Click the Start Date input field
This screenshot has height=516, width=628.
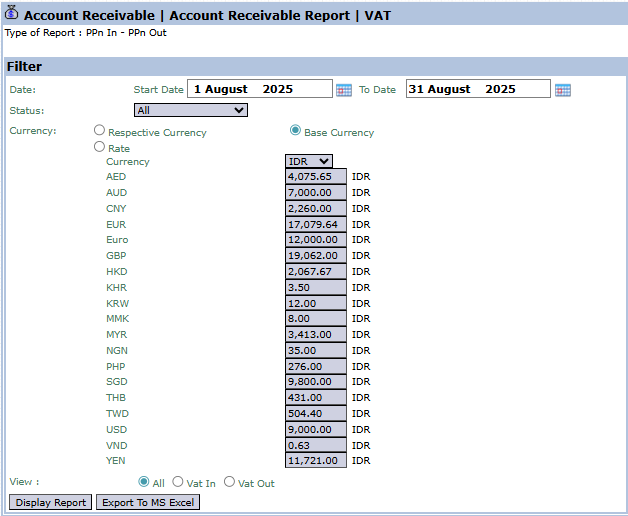260,89
